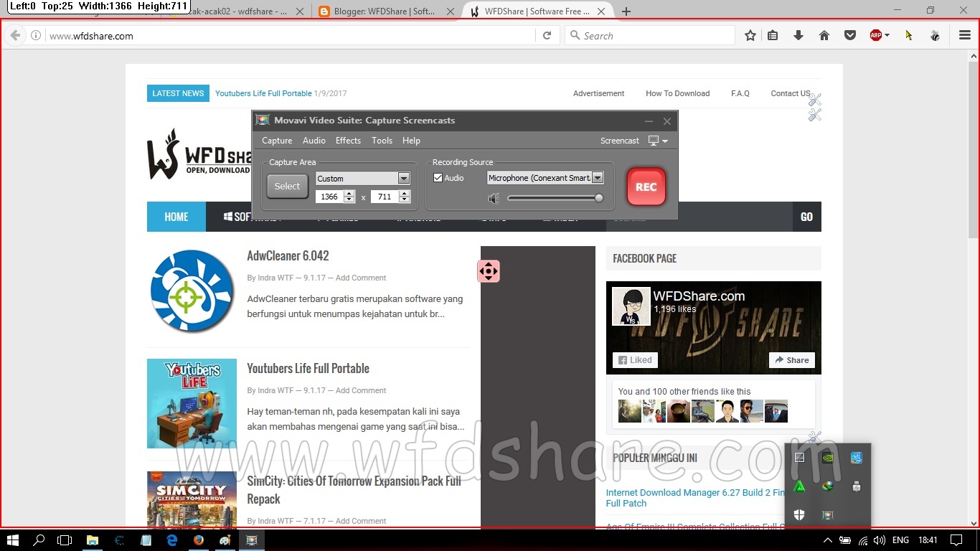Click the Pocket icon in the toolbar
The image size is (980, 551).
(x=850, y=35)
